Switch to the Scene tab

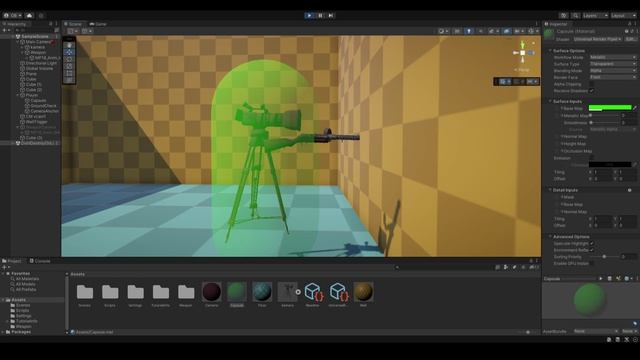coord(73,24)
